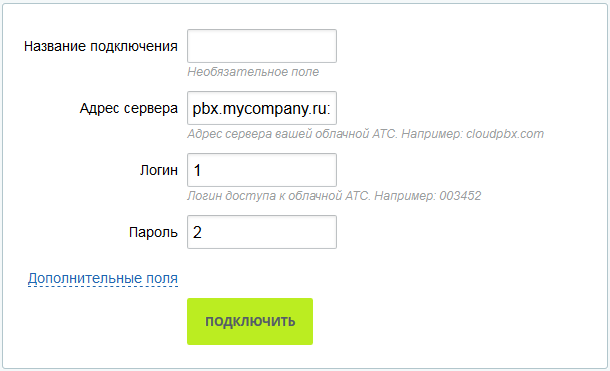The height and width of the screenshot is (371, 610).
Task: Click the Необязательное поле hint text
Action: click(253, 72)
